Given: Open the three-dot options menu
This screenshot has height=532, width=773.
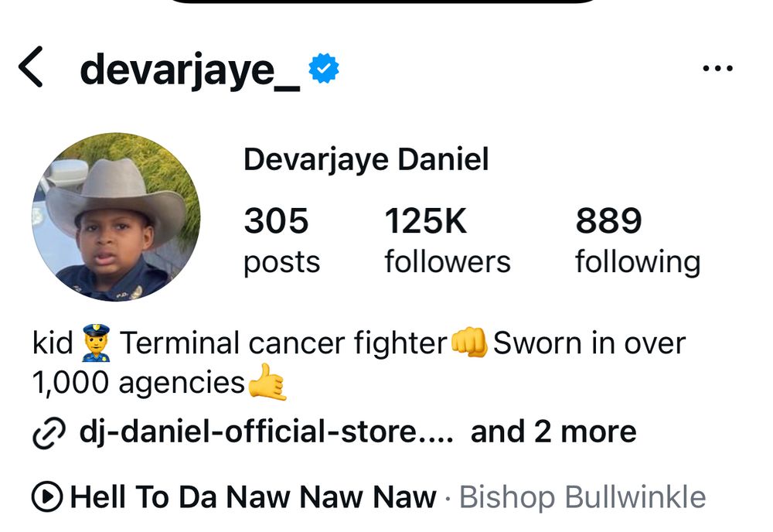Looking at the screenshot, I should (717, 68).
